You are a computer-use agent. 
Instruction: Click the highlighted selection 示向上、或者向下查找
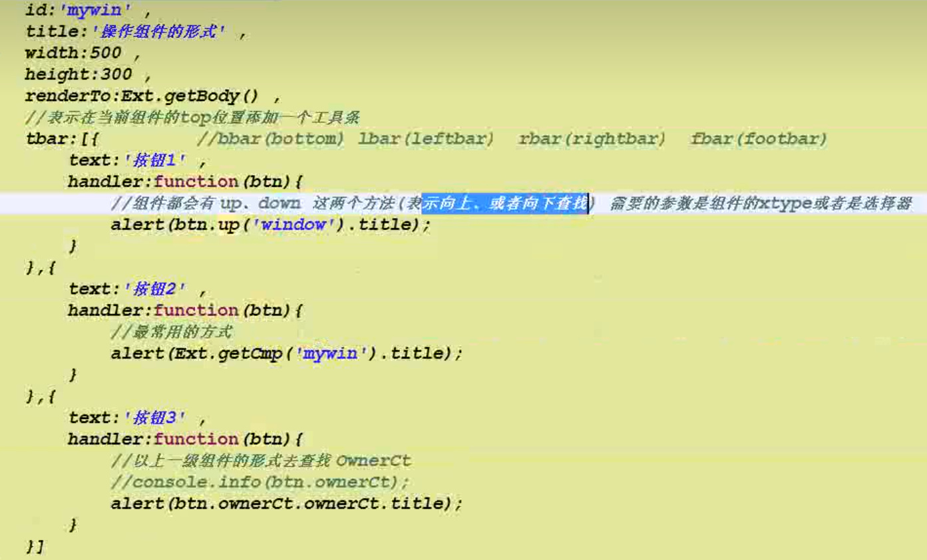coord(506,204)
